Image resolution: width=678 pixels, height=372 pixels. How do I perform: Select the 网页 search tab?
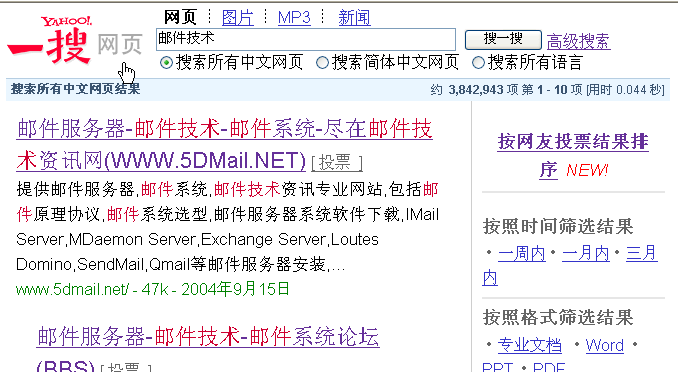180,18
